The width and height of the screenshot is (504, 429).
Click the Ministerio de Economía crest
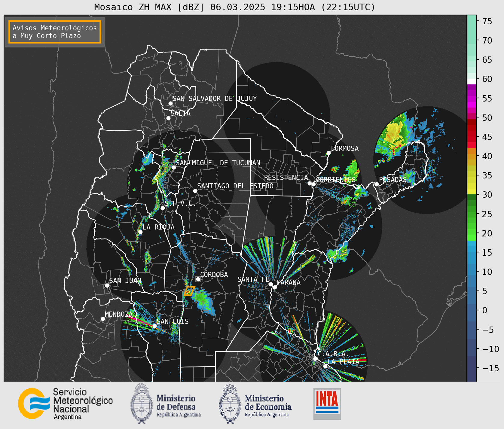[x=230, y=403]
